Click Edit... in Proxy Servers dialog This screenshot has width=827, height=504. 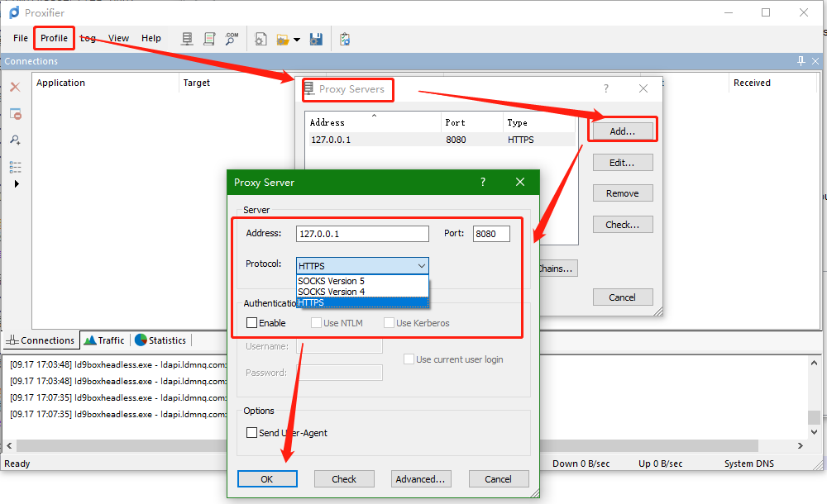pyautogui.click(x=623, y=163)
